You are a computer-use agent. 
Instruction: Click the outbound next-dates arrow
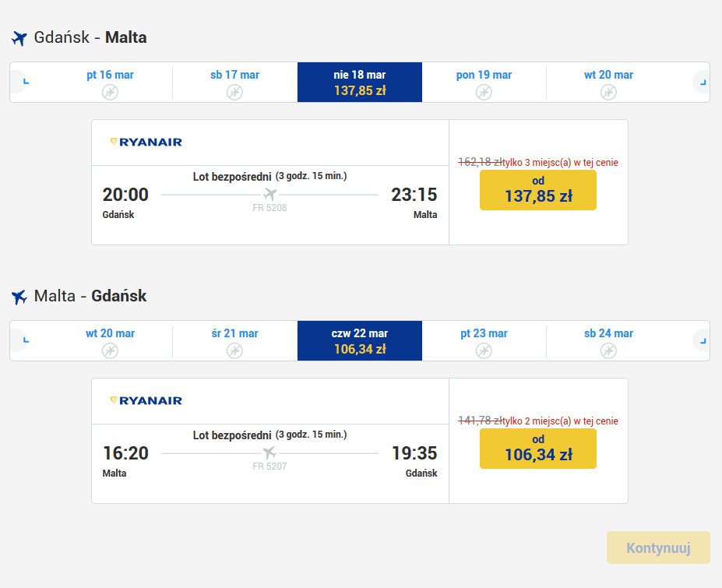point(700,82)
